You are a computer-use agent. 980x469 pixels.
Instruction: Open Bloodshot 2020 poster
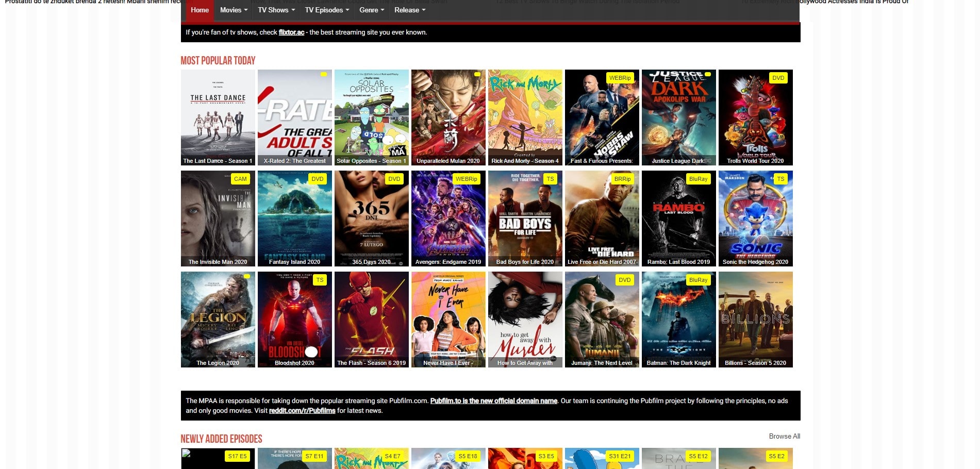pyautogui.click(x=295, y=320)
